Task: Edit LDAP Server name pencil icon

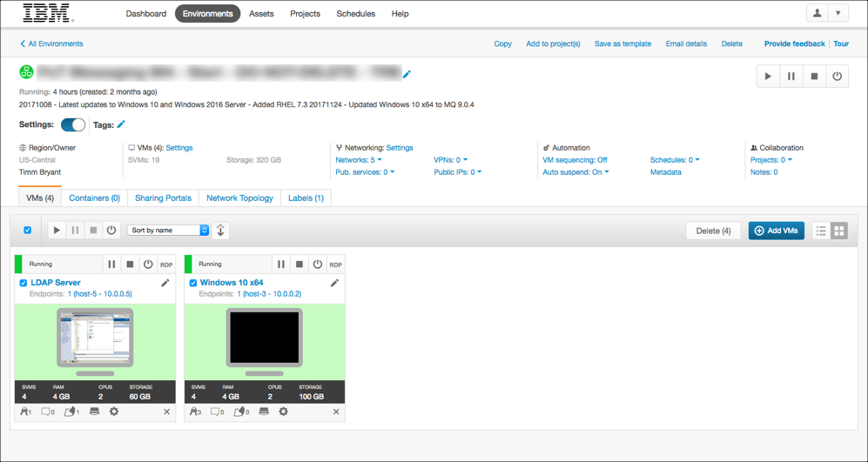Action: (x=165, y=284)
